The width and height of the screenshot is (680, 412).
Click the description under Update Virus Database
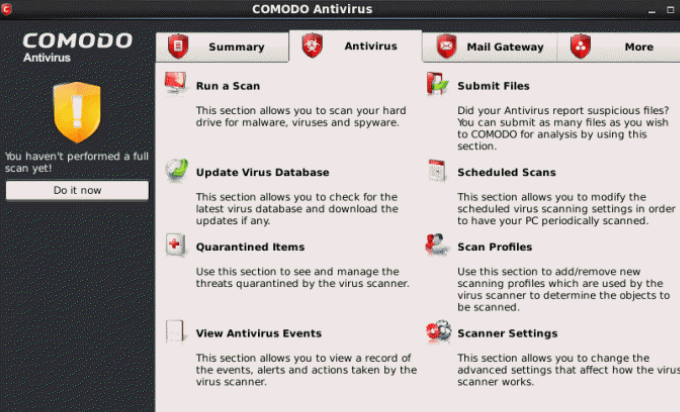point(297,209)
